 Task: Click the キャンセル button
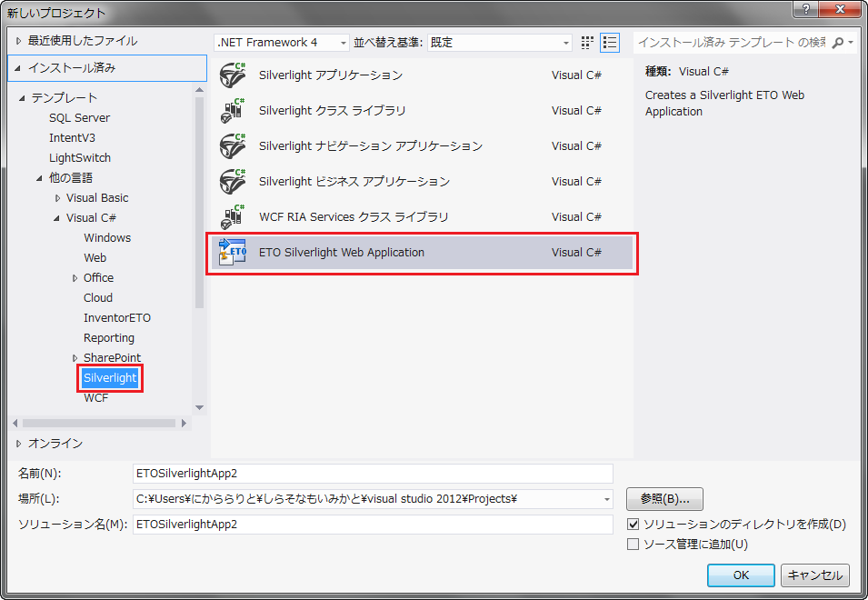815,575
